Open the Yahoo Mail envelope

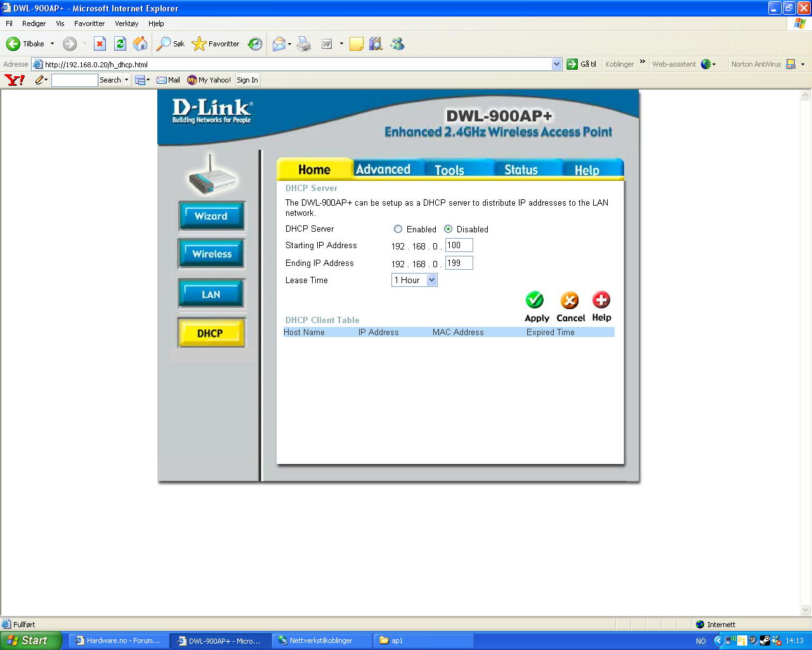(x=168, y=80)
